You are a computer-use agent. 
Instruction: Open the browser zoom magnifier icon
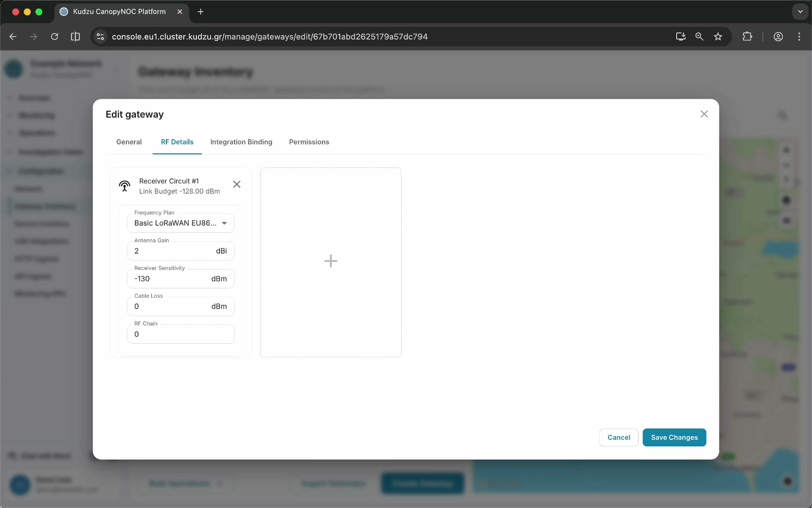click(x=699, y=37)
